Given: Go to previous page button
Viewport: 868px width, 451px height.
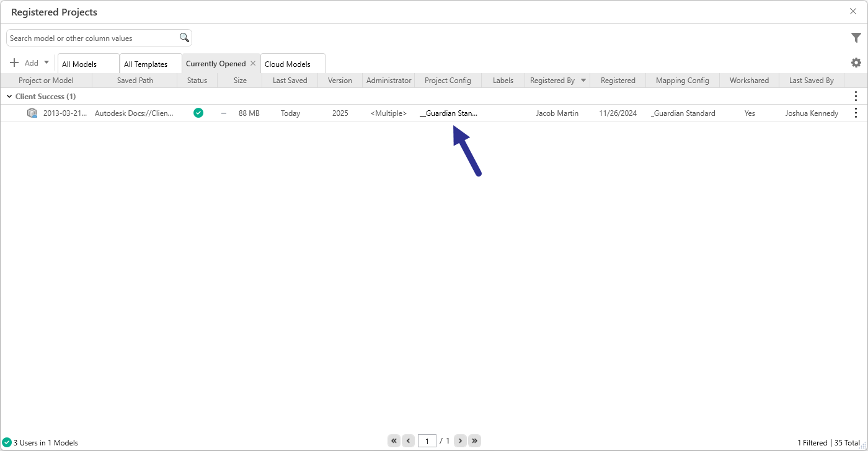Looking at the screenshot, I should point(408,441).
